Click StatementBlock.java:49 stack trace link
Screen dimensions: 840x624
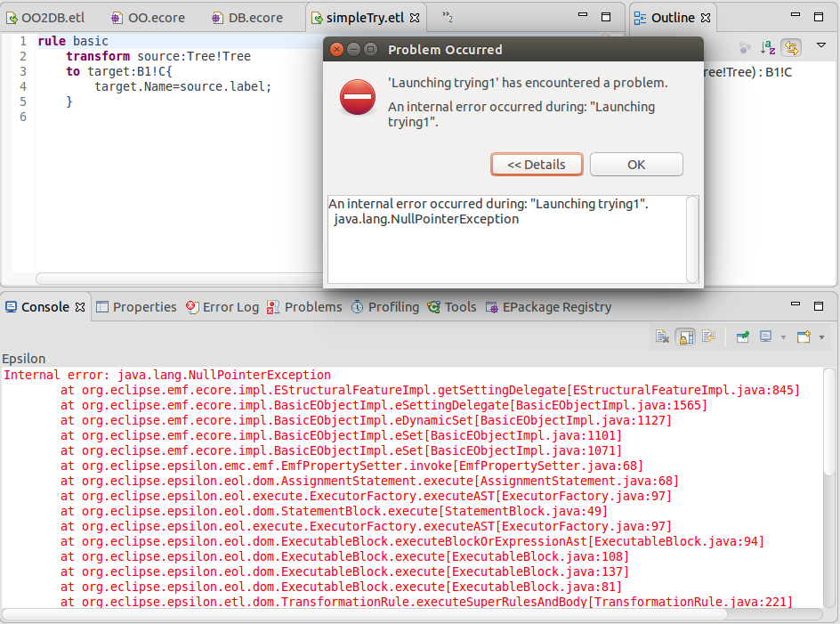click(x=523, y=511)
